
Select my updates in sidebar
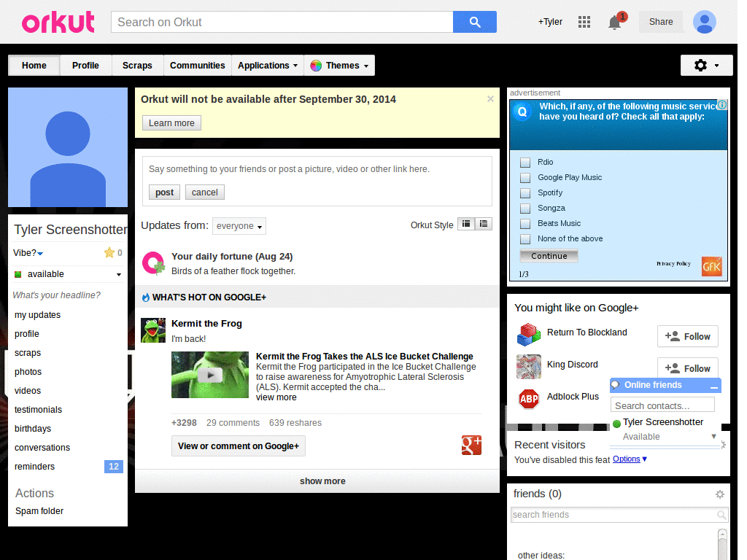(38, 315)
